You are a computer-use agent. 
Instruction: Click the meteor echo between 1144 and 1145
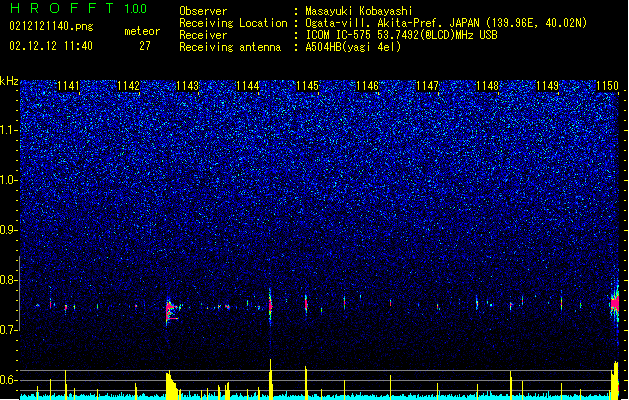tap(270, 307)
